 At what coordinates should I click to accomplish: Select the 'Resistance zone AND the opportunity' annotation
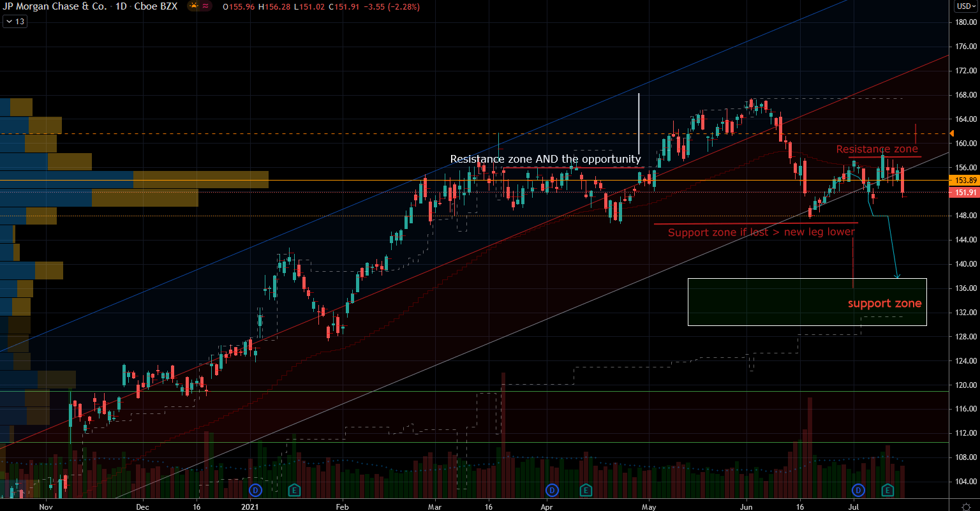click(546, 159)
